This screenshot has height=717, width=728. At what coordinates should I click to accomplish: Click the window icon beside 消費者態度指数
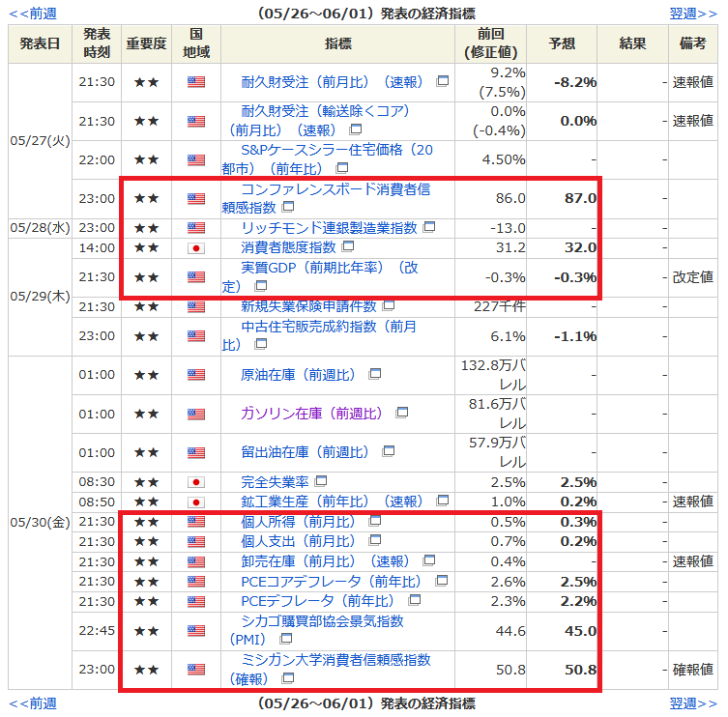347,247
